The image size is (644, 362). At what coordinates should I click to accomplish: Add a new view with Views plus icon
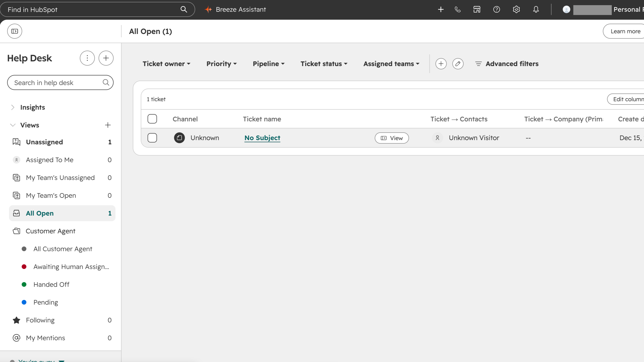(x=108, y=125)
